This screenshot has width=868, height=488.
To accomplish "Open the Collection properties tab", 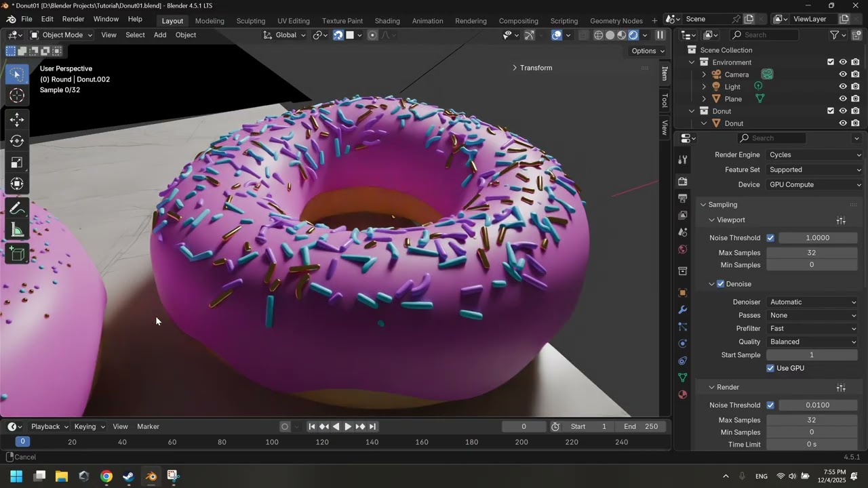I will [683, 271].
